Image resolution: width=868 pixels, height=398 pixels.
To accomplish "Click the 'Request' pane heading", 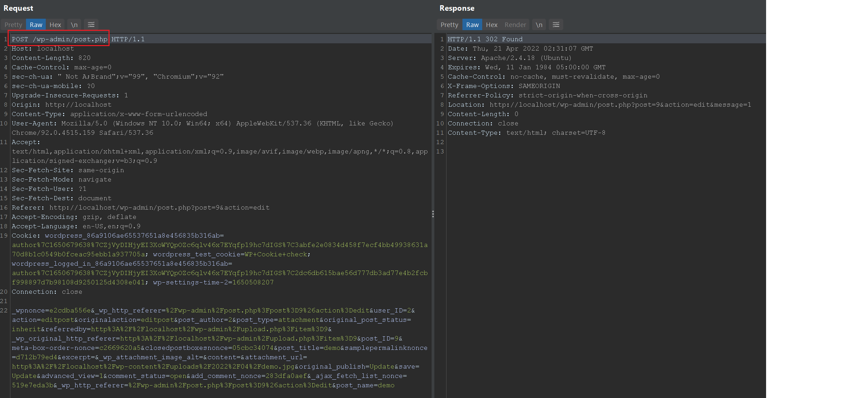I will click(18, 8).
